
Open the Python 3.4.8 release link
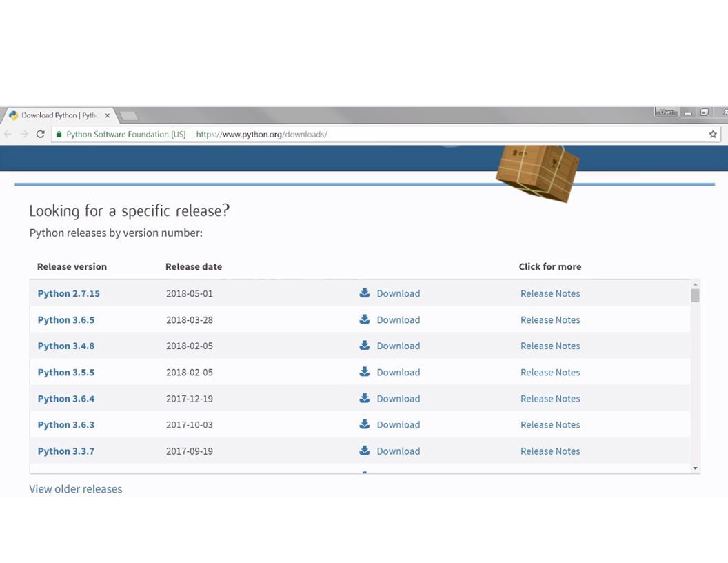(66, 346)
